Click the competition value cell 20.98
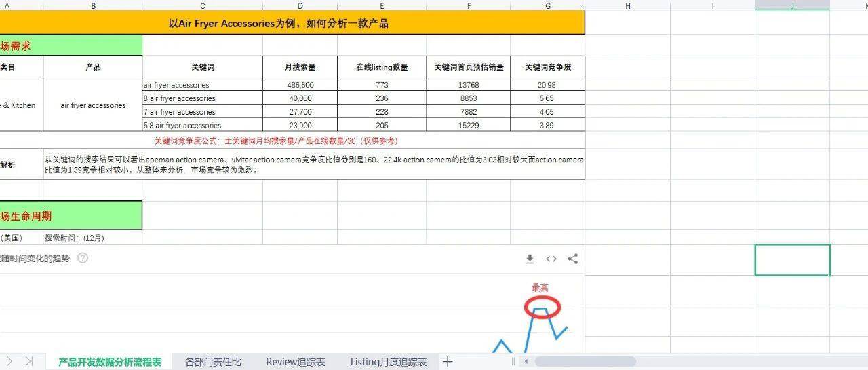The width and height of the screenshot is (868, 370). pyautogui.click(x=548, y=85)
